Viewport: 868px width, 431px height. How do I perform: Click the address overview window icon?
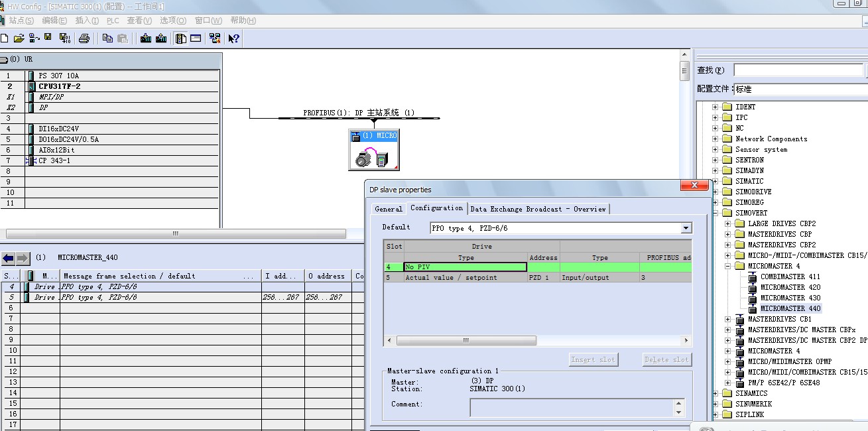tap(196, 38)
